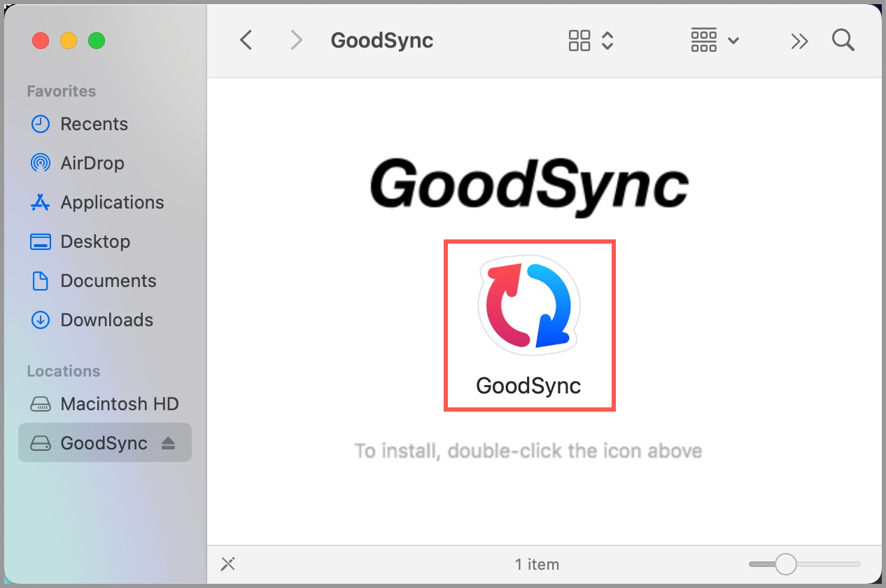Go back with the left chevron
886x588 pixels.
pyautogui.click(x=246, y=41)
